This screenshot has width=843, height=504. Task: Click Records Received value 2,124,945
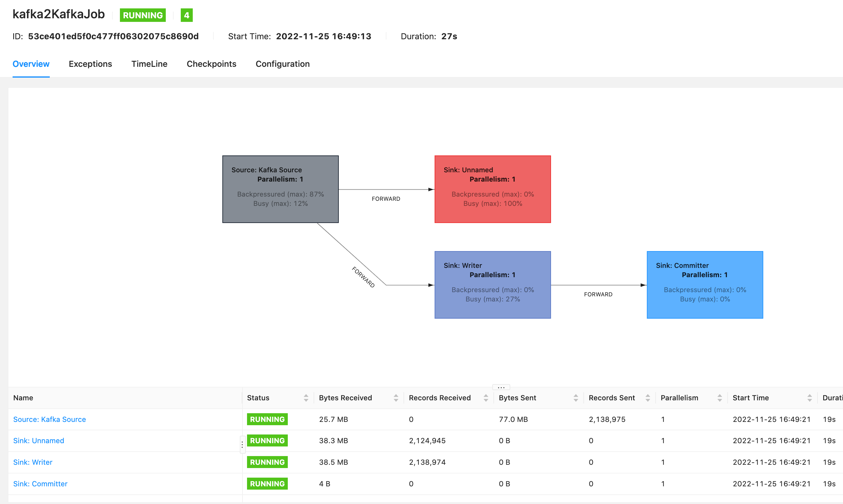point(427,440)
